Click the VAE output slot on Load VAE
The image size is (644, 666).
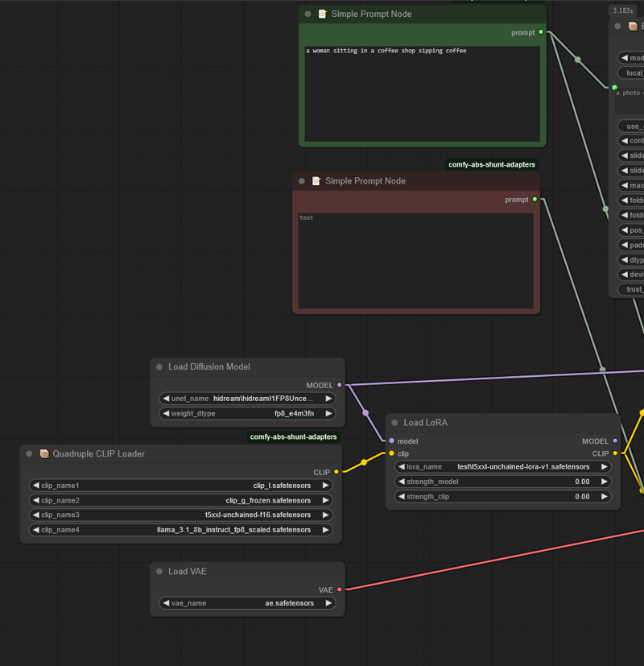339,589
